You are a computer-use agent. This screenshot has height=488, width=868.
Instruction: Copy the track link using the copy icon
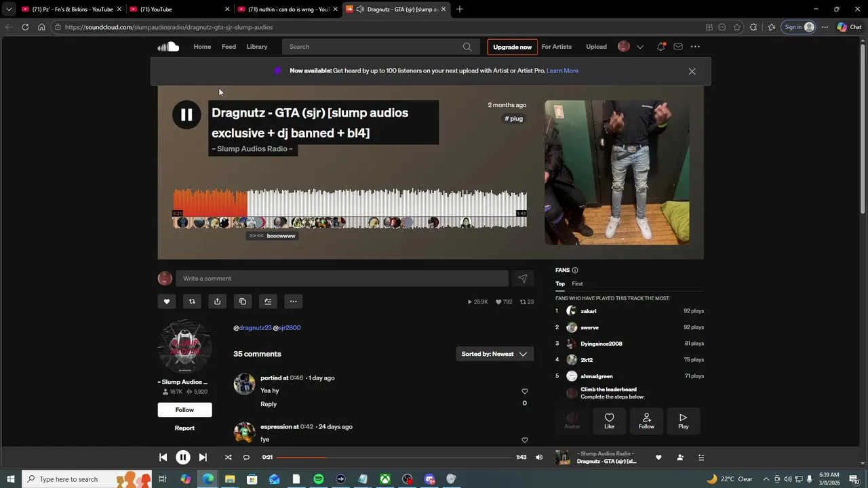[x=243, y=302]
